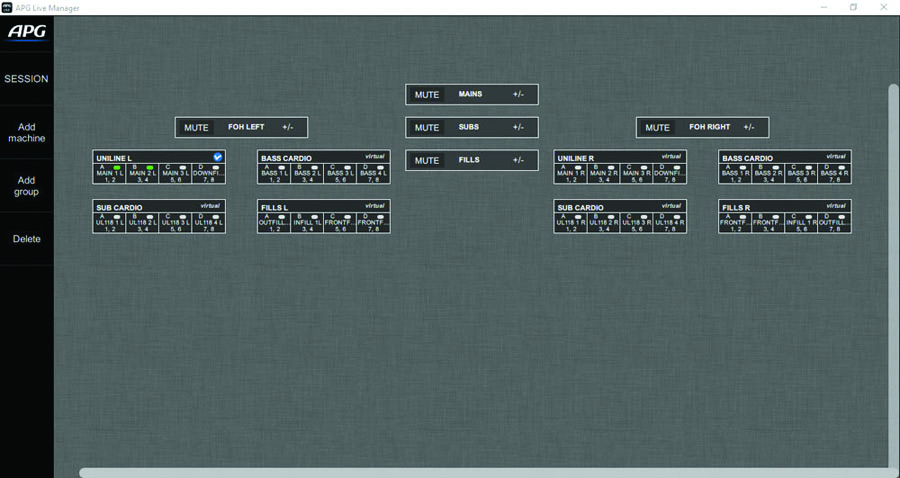Image resolution: width=900 pixels, height=478 pixels.
Task: Select the OUTFILL channel of FILLS R
Action: (834, 223)
